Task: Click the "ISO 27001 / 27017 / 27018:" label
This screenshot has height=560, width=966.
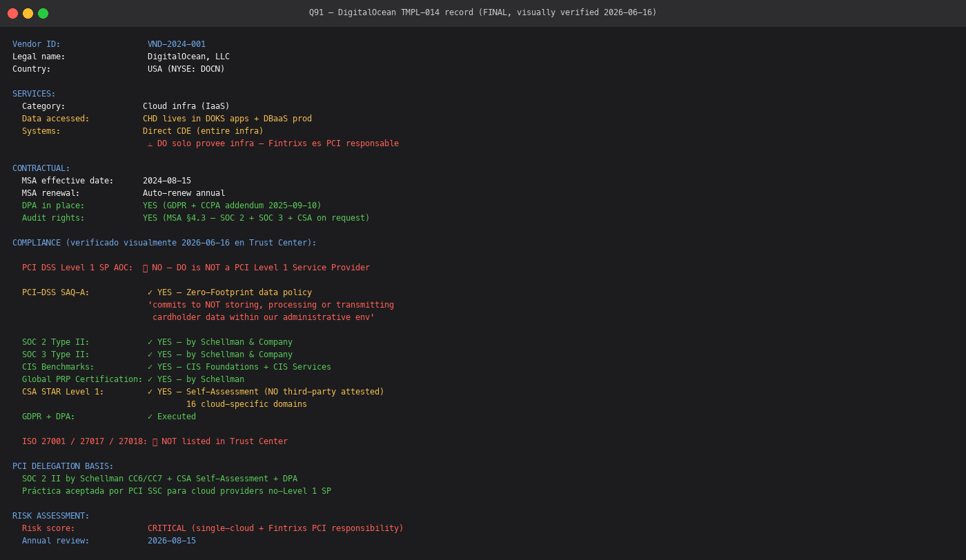Action: pos(85,441)
